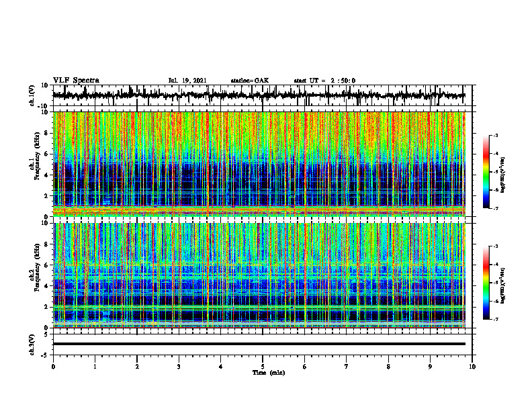This screenshot has height=411, width=532.
Task: Click the 'Time (min)' x-axis label
Action: [x=269, y=373]
